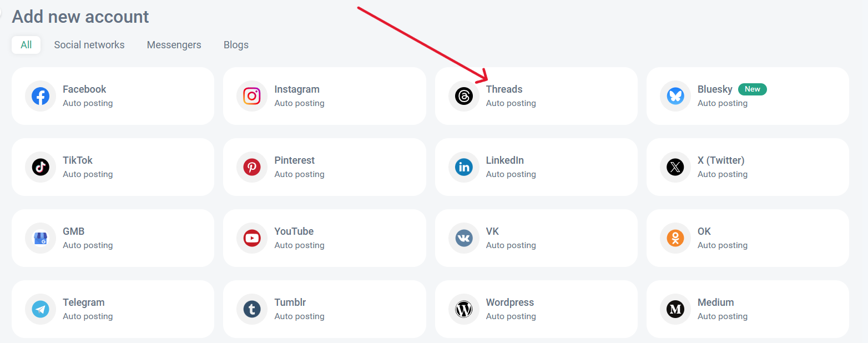Screen dimensions: 868x343
Task: Click the Pinterest logo icon
Action: (x=252, y=167)
